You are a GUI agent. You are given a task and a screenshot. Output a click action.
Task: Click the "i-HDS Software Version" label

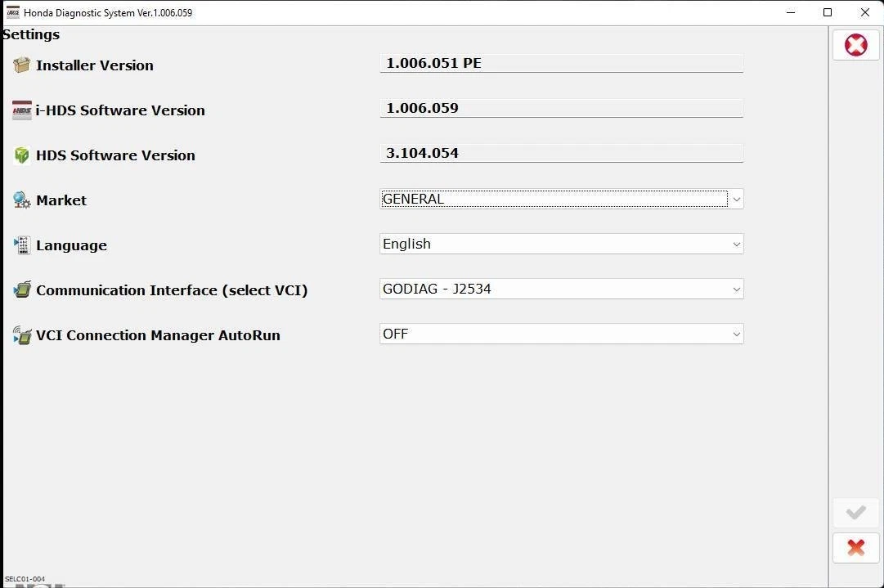click(120, 110)
